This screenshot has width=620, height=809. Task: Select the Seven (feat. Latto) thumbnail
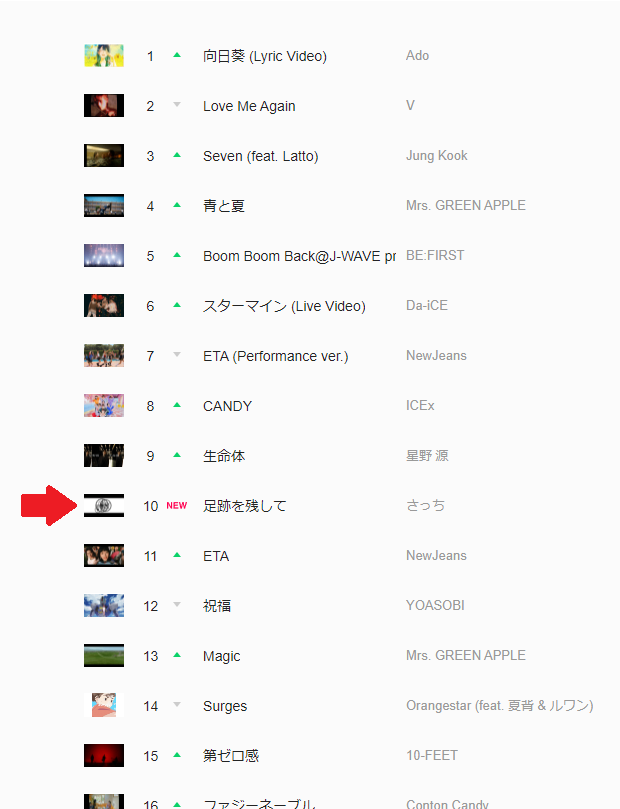[x=104, y=156]
